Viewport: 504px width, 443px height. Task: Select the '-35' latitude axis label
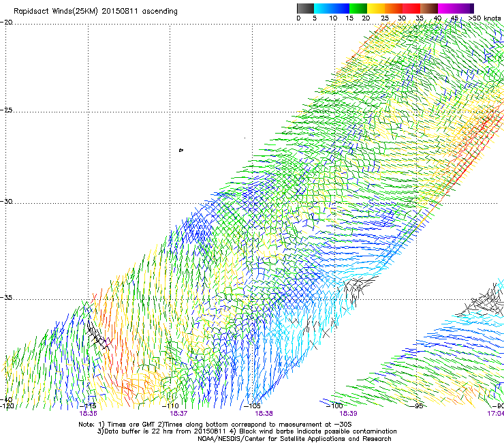(x=6, y=297)
